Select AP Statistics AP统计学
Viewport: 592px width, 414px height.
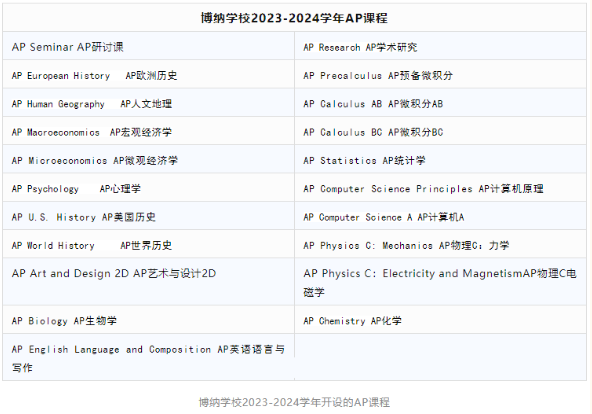click(x=441, y=159)
